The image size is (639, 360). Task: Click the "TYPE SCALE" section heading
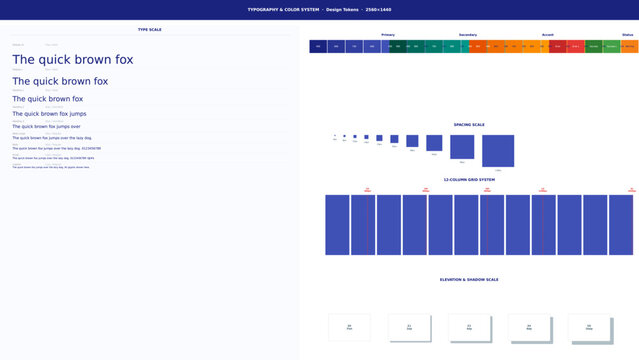point(150,30)
